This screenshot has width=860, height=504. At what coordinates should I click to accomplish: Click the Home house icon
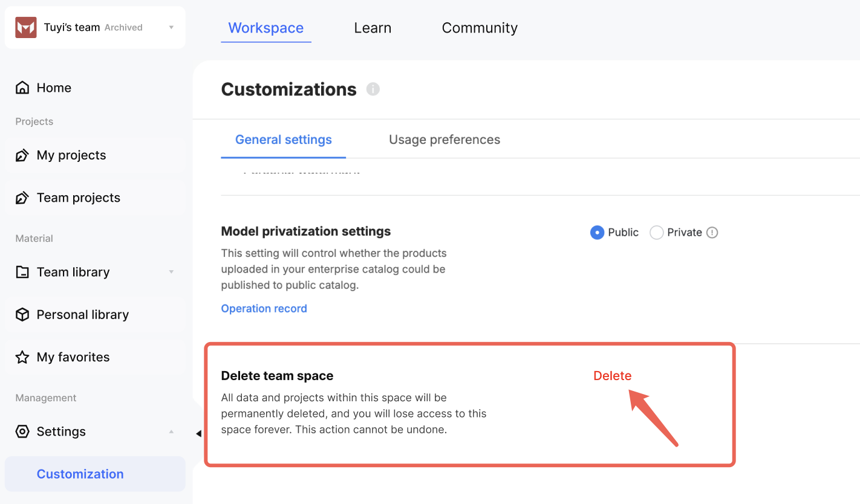(22, 88)
